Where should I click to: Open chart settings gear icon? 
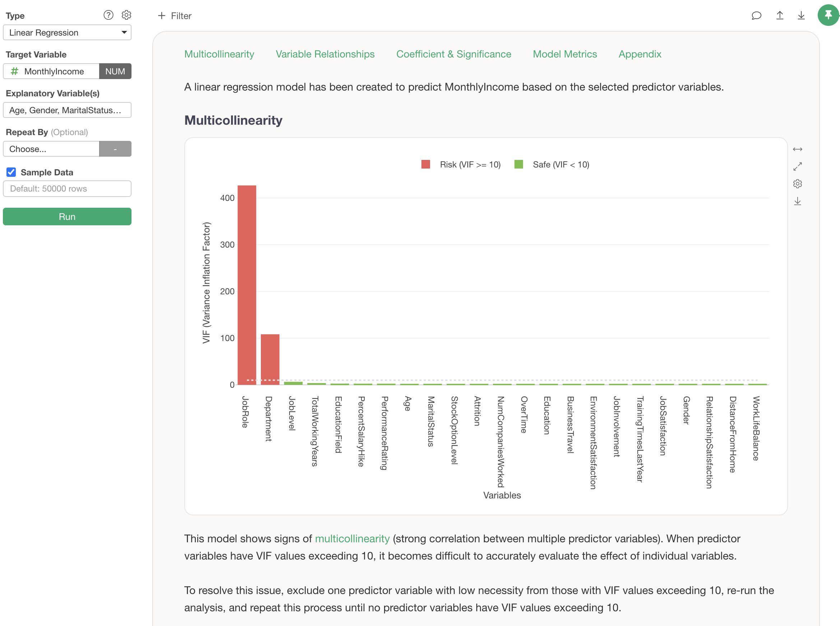(797, 184)
